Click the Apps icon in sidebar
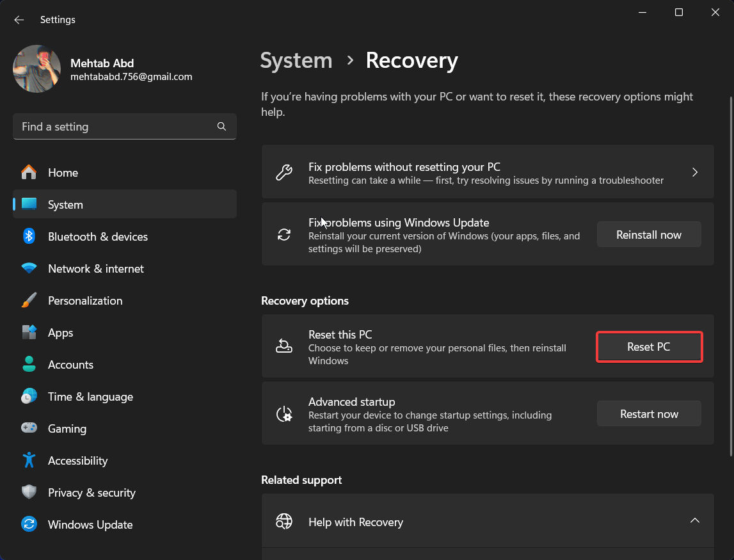This screenshot has height=560, width=734. point(29,332)
